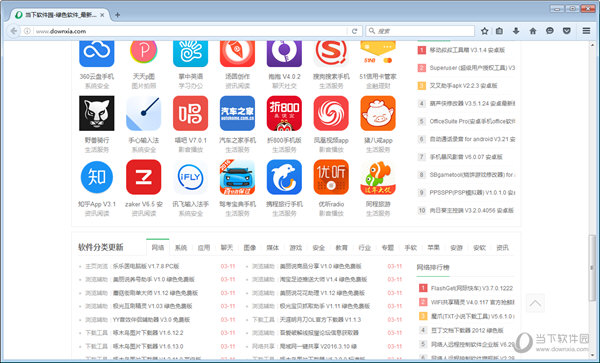Image resolution: width=600 pixels, height=363 pixels.
Task: Click the page vertical scrollbar thumb
Action: point(592,268)
